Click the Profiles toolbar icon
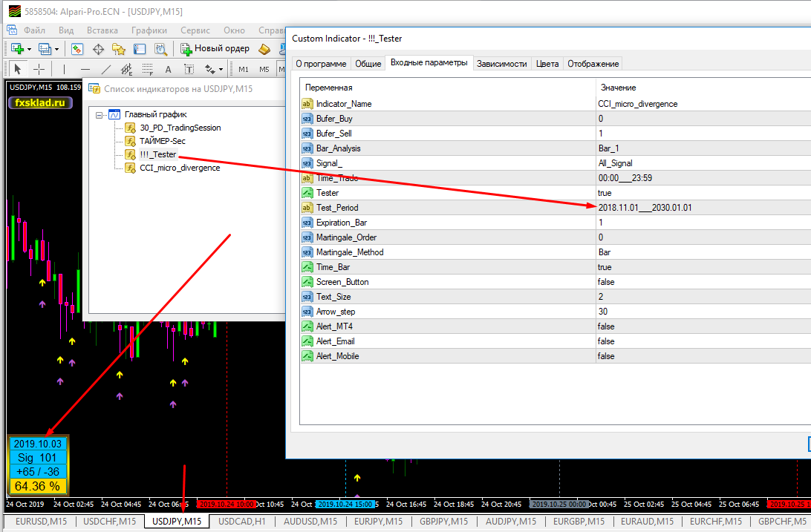 45,49
